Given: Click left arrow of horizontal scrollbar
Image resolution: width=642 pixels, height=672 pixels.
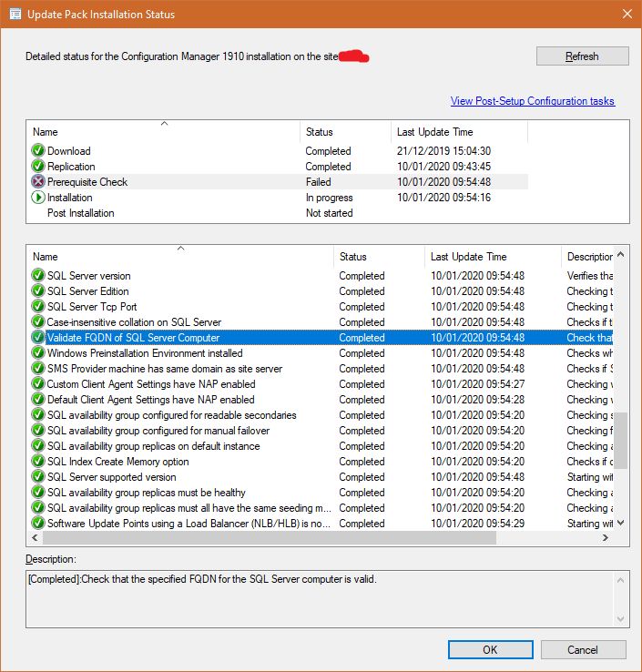Looking at the screenshot, I should tap(35, 538).
